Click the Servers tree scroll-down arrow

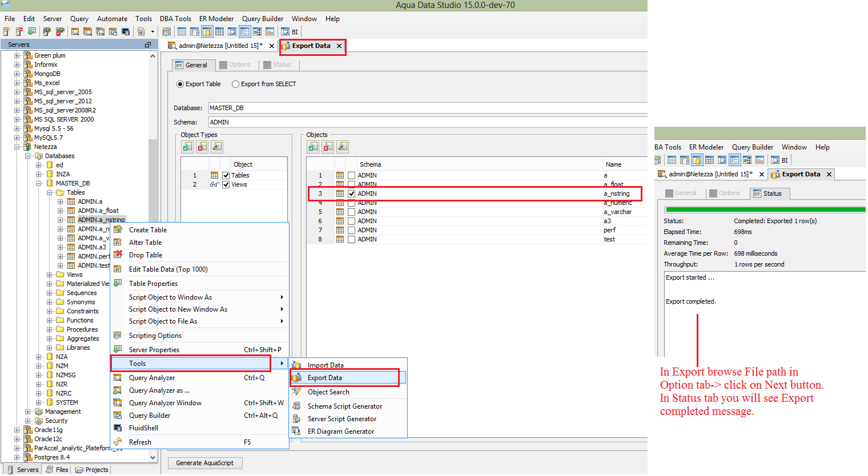coord(152,457)
